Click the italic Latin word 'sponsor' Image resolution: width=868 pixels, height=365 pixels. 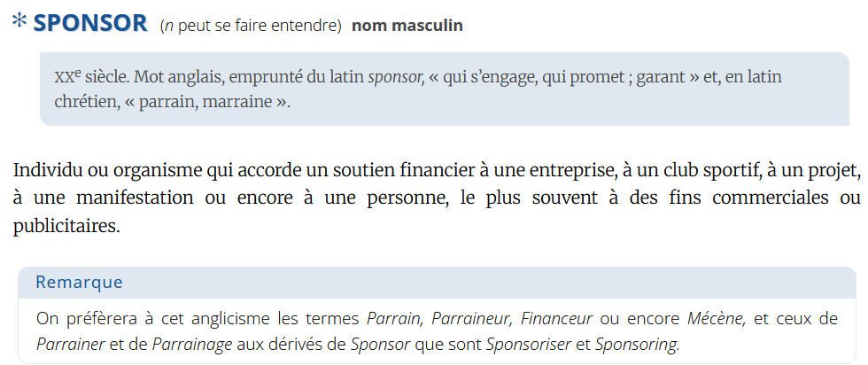click(x=394, y=77)
